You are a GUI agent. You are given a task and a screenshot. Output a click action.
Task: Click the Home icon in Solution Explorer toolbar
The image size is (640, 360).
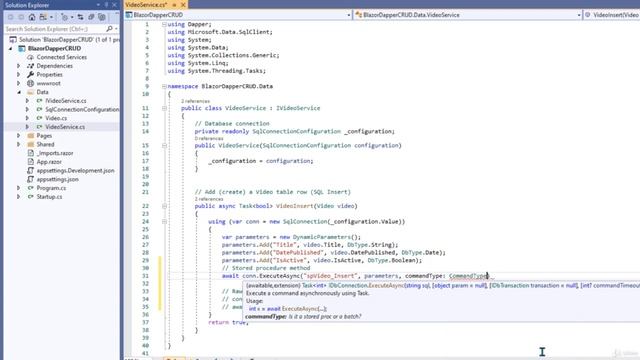(x=32, y=17)
